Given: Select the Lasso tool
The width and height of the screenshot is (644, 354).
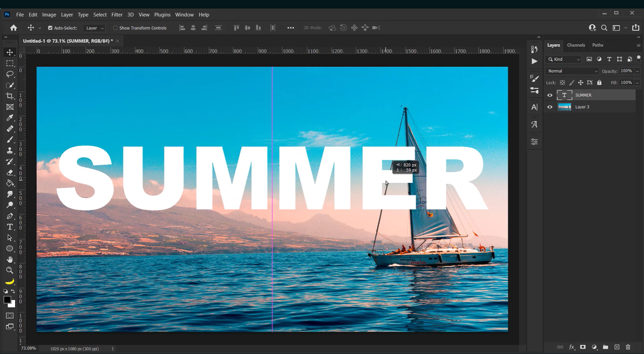Looking at the screenshot, I should point(10,74).
